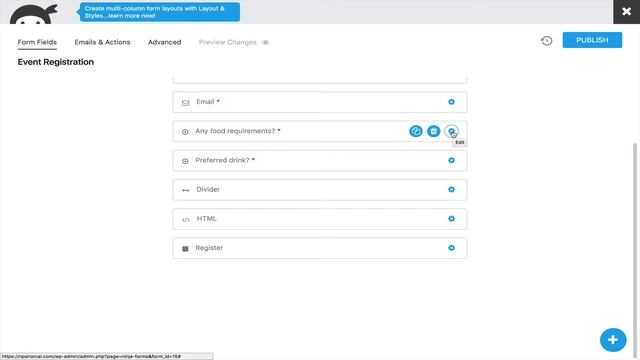
Task: Open settings gear for HTML field
Action: 451,219
